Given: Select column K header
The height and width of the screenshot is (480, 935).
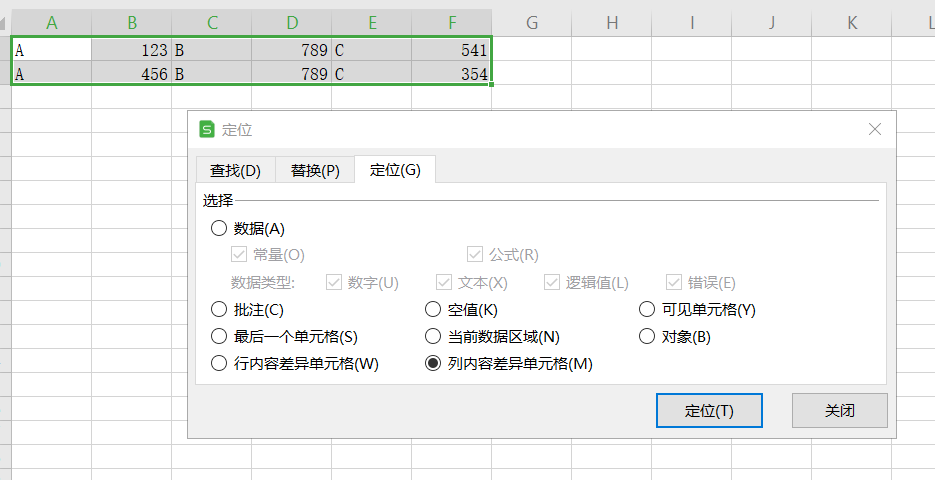Looking at the screenshot, I should (x=852, y=23).
